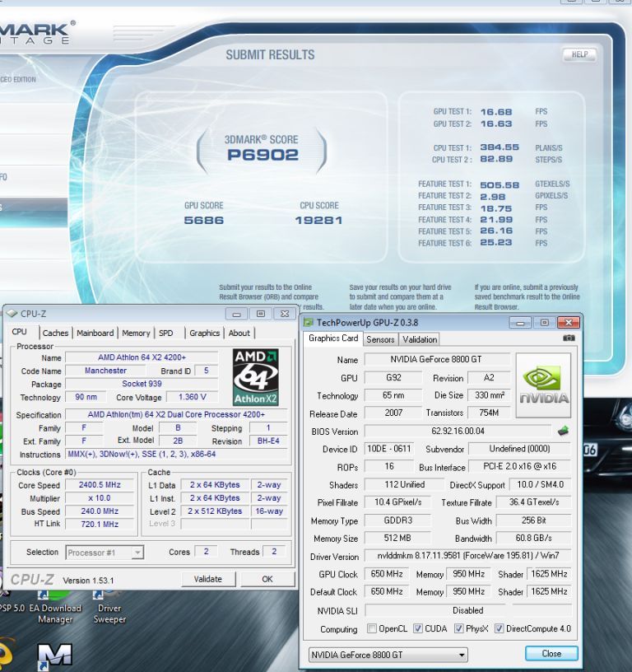Click the BIOS Version field
The image size is (632, 672).
click(458, 432)
